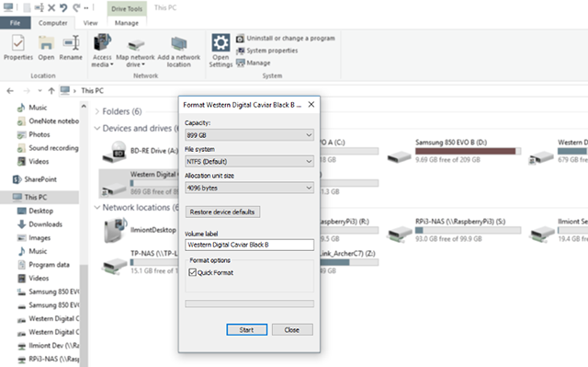Click Uninstall or change a program
Image resolution: width=588 pixels, height=367 pixels.
pos(286,39)
